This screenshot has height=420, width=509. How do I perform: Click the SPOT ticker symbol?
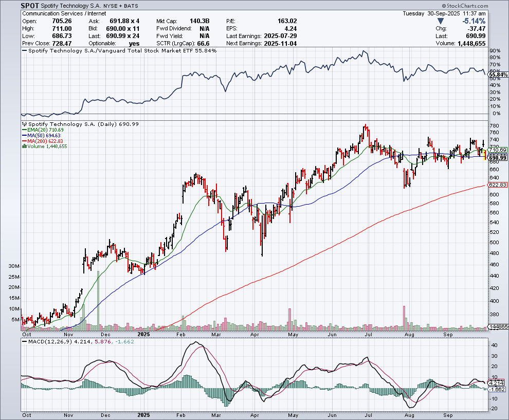tap(31, 6)
